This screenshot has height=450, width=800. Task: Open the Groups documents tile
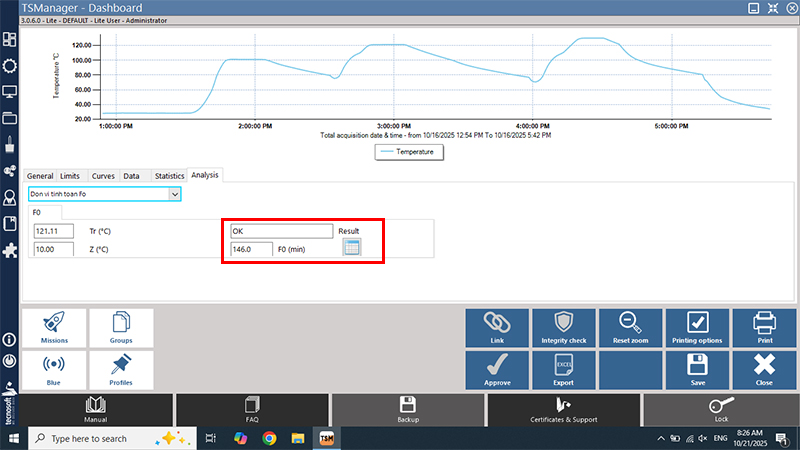[x=121, y=327]
